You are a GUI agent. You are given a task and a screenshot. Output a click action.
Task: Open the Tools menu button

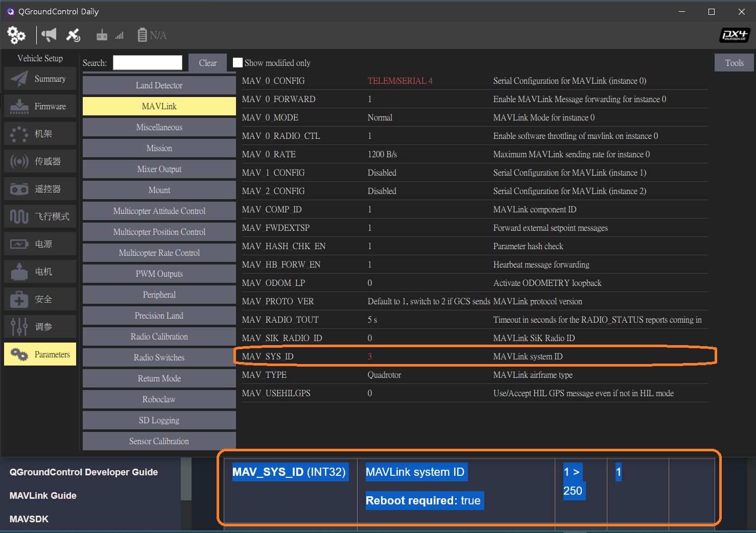point(734,63)
